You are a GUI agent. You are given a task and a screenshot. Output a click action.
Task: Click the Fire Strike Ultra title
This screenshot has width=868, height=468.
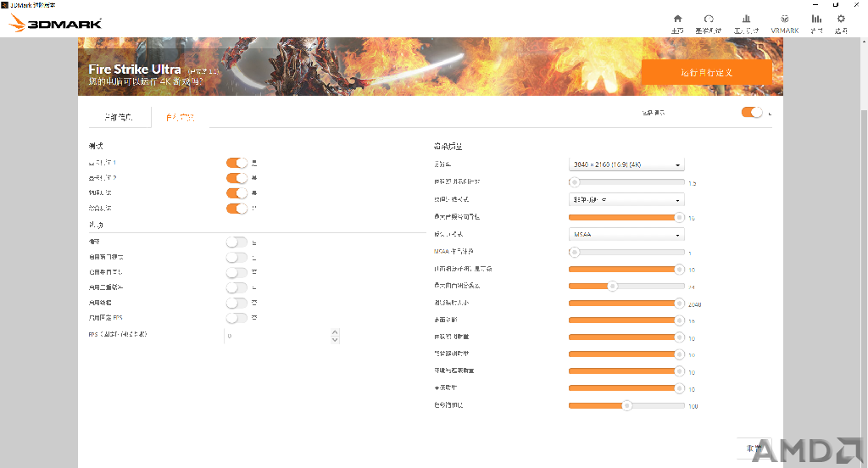coord(135,70)
